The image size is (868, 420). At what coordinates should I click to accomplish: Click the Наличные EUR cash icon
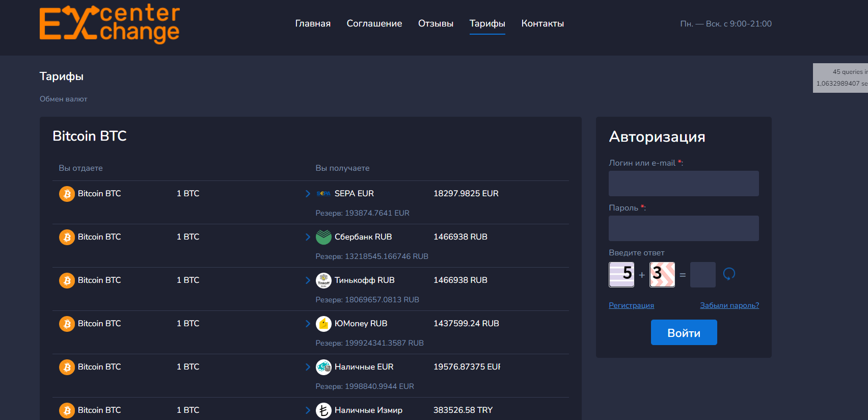pos(323,367)
